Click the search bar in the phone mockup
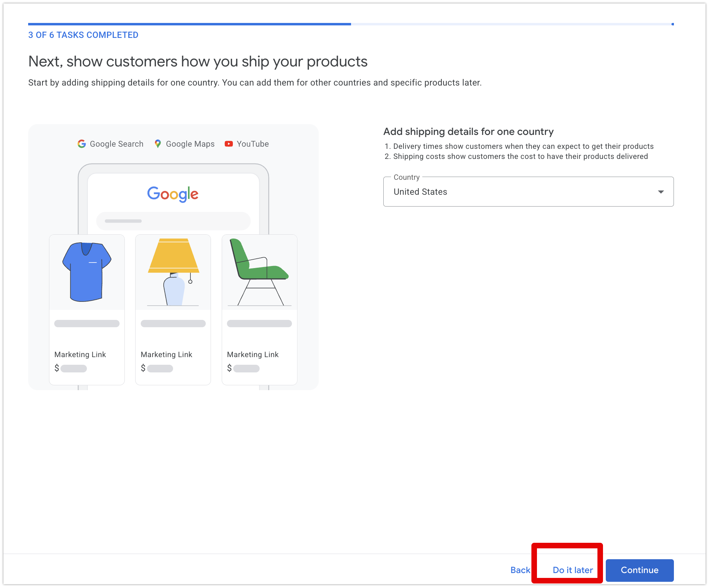Image resolution: width=709 pixels, height=588 pixels. [173, 221]
